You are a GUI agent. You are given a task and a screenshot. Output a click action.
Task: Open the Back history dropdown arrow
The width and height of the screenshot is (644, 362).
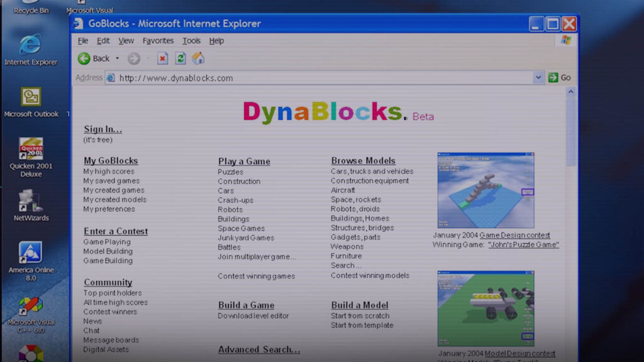(x=118, y=58)
